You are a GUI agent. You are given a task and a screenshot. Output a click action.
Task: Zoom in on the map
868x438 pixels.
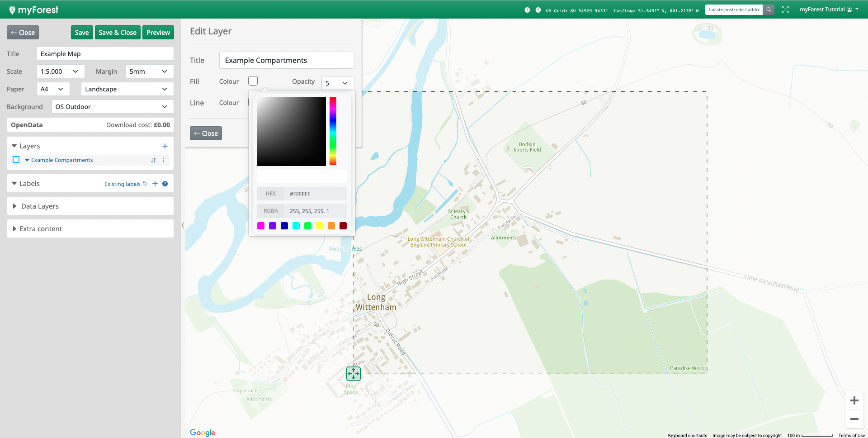854,400
